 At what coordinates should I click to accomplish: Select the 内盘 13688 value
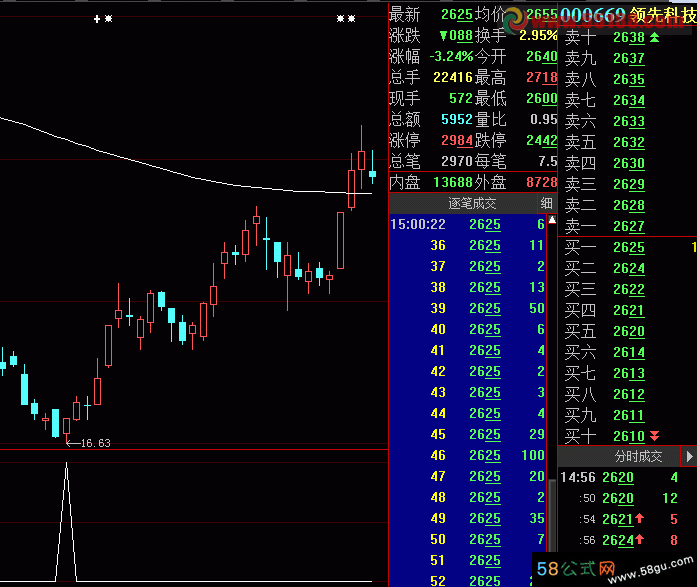(453, 182)
